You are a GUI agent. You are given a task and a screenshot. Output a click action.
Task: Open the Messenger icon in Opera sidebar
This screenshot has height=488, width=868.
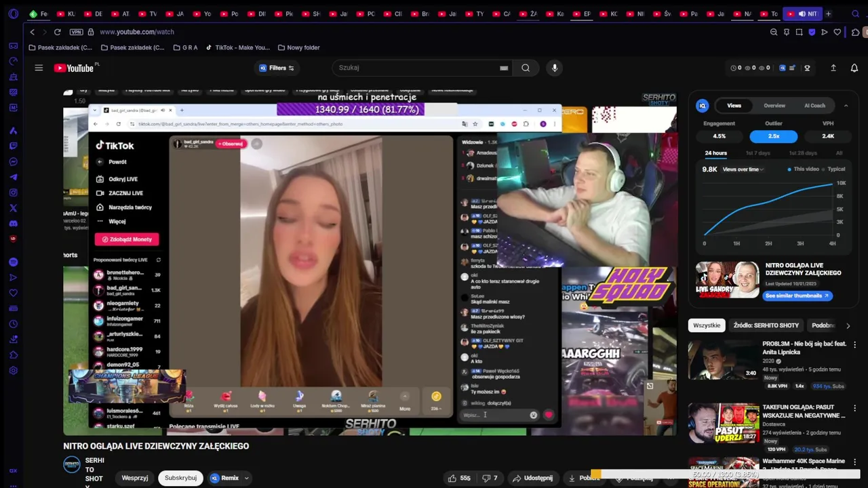pos(13,161)
